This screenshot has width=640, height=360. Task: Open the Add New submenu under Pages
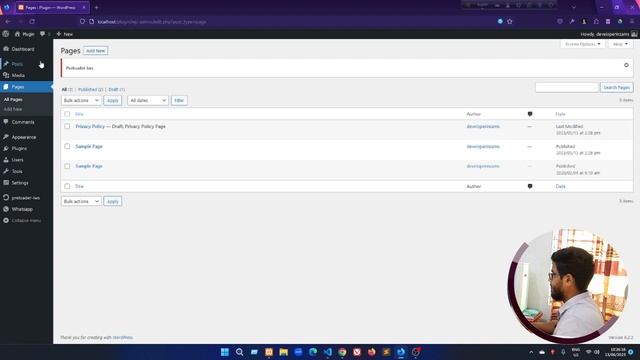13,109
